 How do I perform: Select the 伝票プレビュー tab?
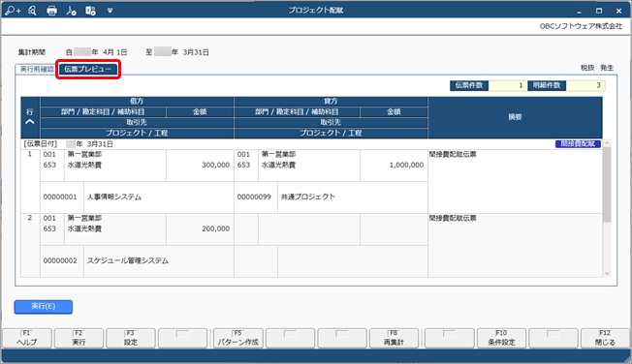click(x=88, y=69)
